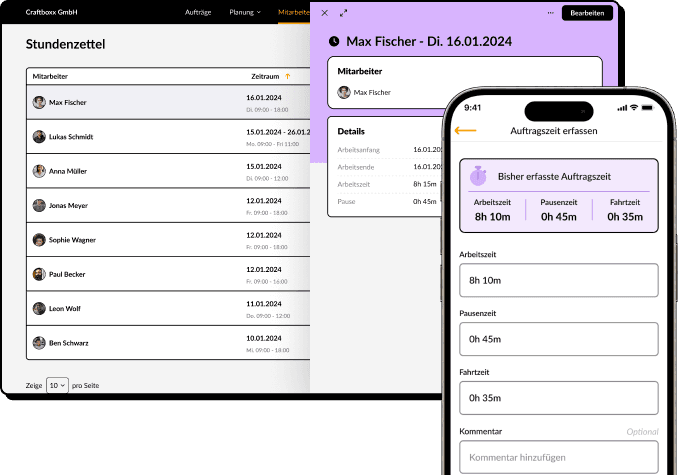Screen dimensions: 680x475
Task: Click the Stundenzettel page heading
Action: 65,44
